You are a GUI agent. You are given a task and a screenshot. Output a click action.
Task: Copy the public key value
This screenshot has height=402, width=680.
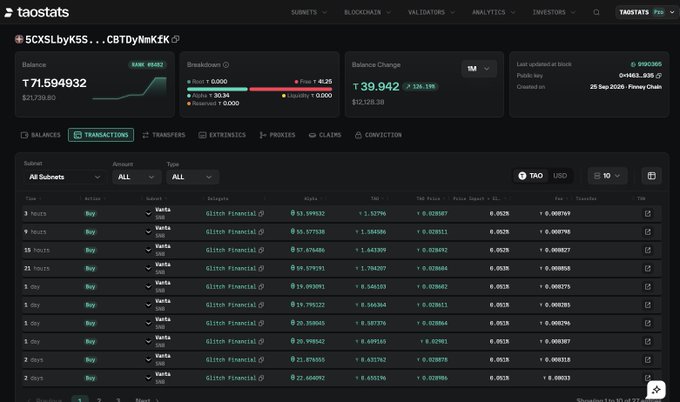(659, 75)
